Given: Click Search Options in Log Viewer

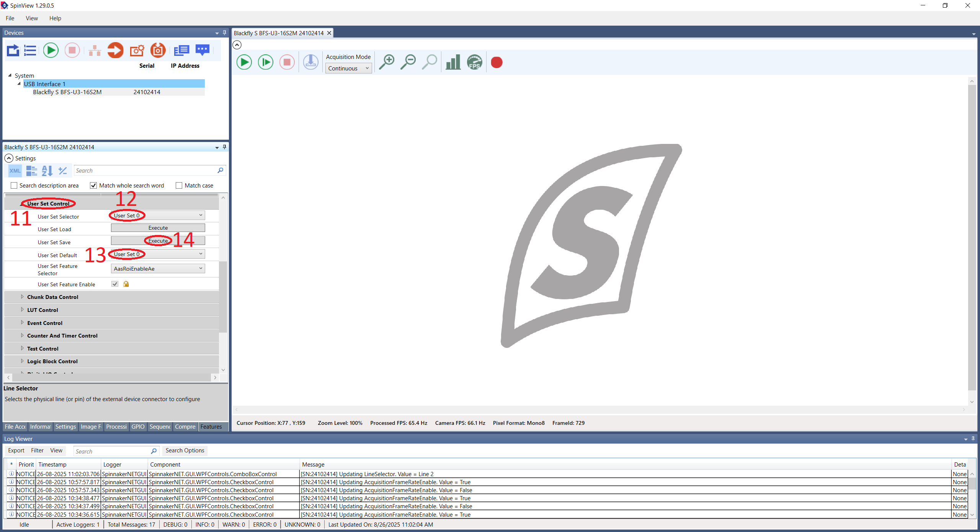Looking at the screenshot, I should [185, 450].
